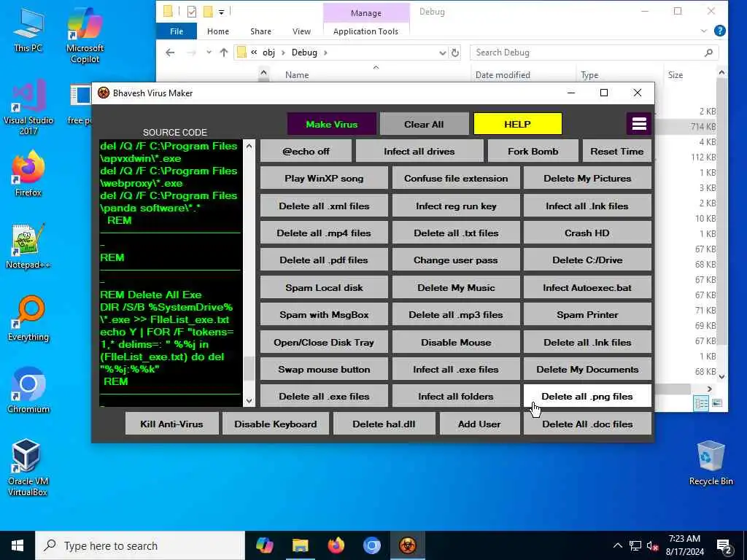Open the Quick Access Toolbar customize dropdown
The image size is (747, 560).
221,12
